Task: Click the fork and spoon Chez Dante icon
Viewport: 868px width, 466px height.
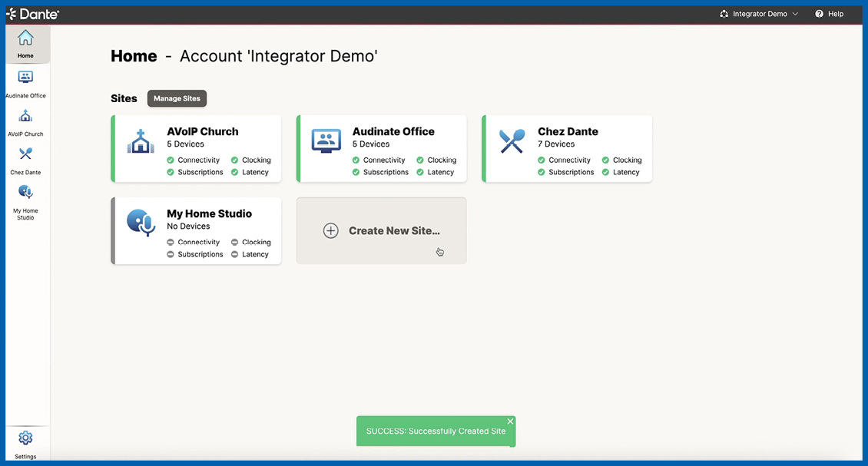Action: click(512, 141)
